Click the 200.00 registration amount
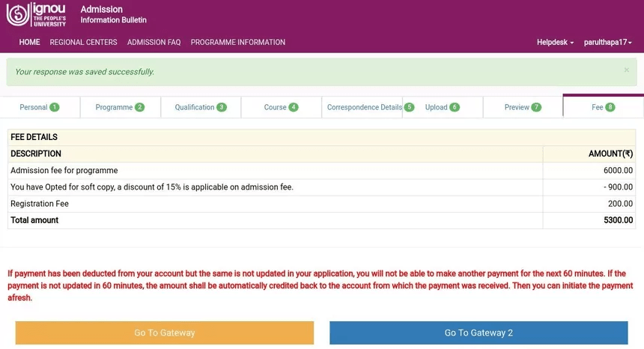644x349 pixels. pyautogui.click(x=620, y=204)
